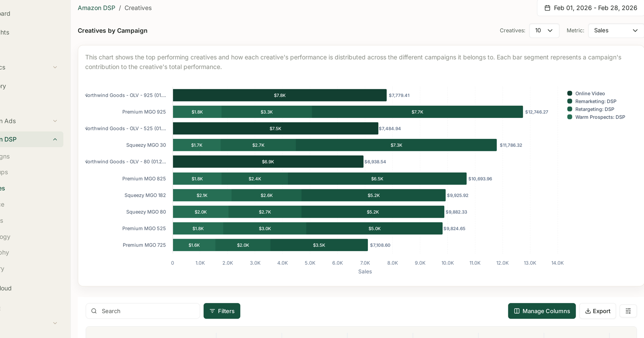
Task: Click the Creatives by Campaign heading
Action: [113, 31]
